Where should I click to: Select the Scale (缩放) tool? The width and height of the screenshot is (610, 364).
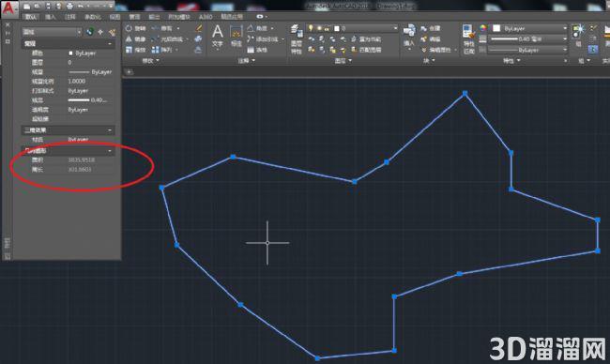point(135,50)
